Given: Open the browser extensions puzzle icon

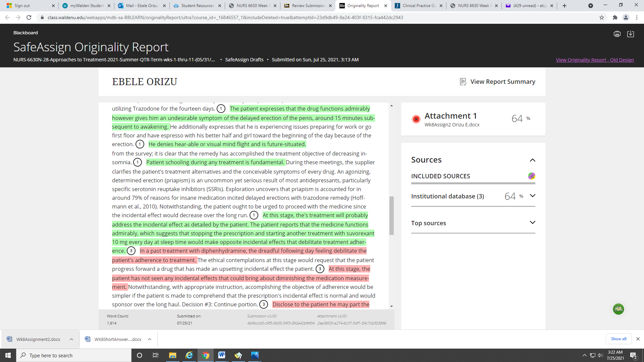Looking at the screenshot, I should (615, 17).
